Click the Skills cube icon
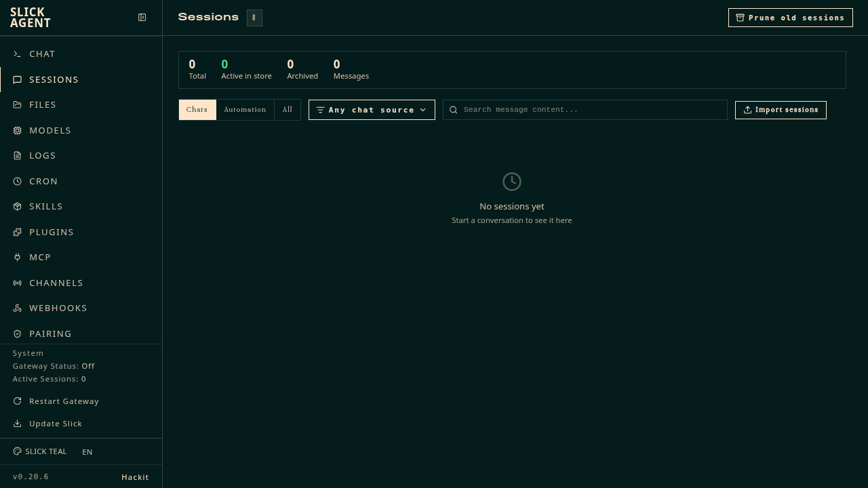868x488 pixels. click(x=18, y=207)
